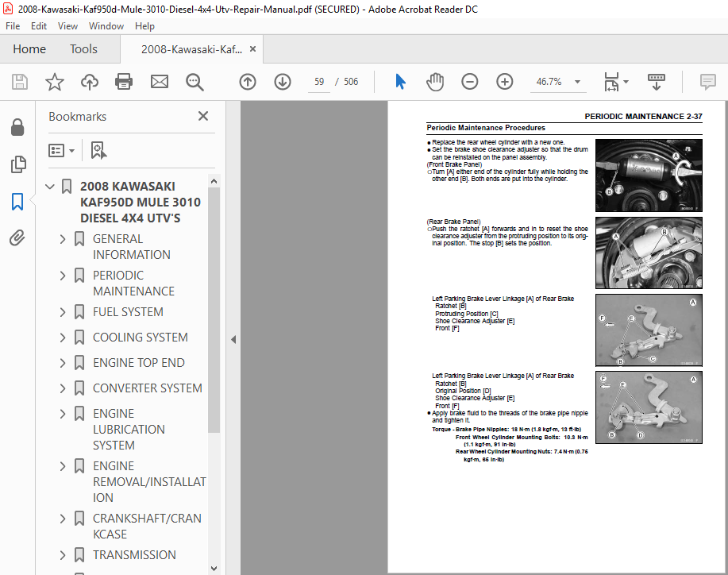Open the View menu
The image size is (728, 575).
coord(67,26)
